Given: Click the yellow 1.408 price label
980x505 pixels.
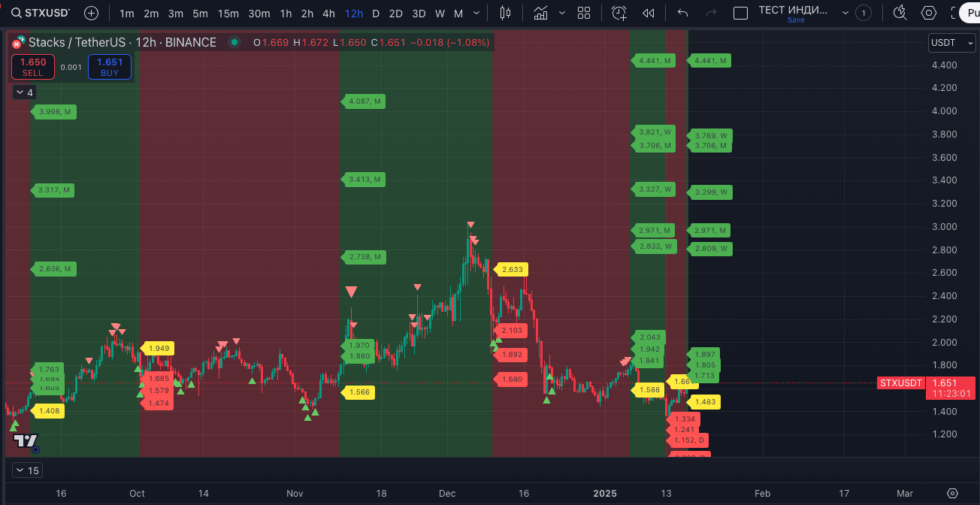Looking at the screenshot, I should pos(48,411).
